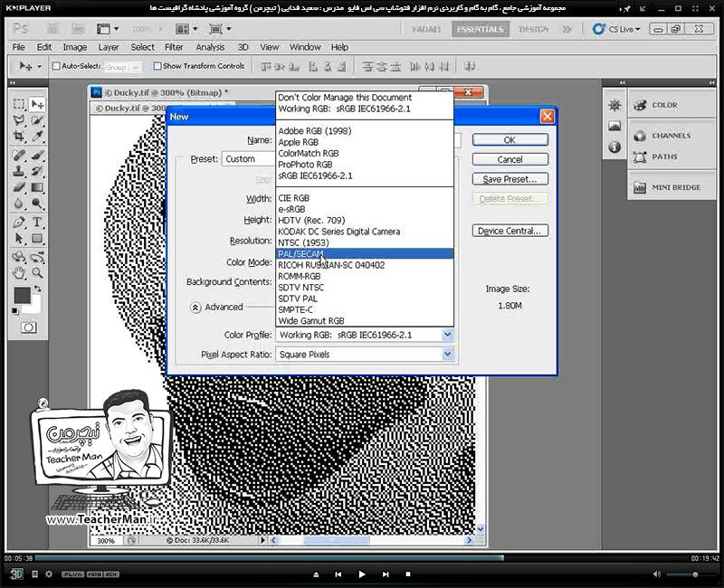
Task: Click the foreground color swatch
Action: pos(21,296)
